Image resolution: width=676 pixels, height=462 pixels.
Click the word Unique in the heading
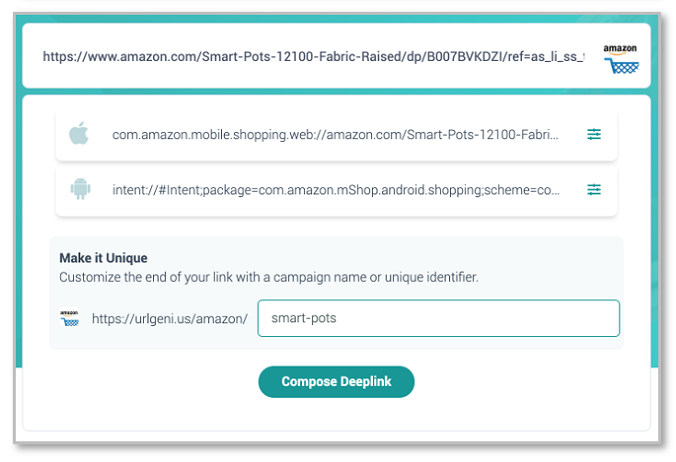[127, 258]
